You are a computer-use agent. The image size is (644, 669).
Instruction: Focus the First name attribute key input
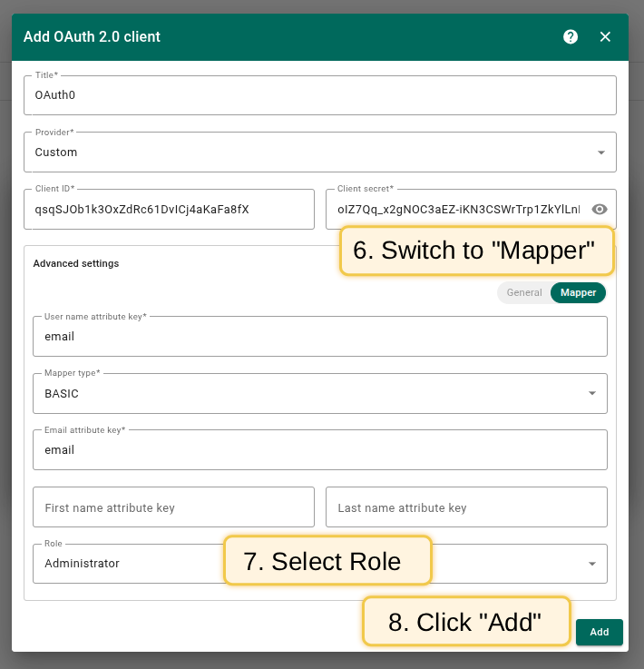(173, 507)
